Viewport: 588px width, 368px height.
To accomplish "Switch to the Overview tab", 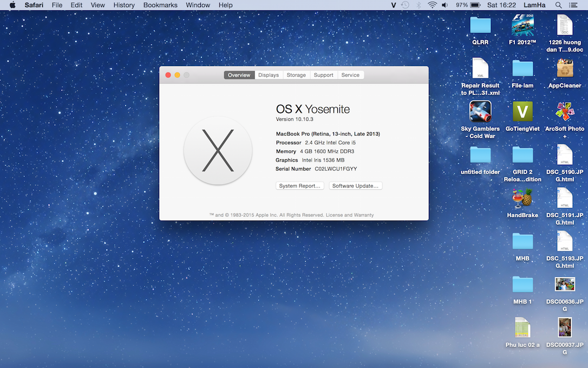I will pos(239,75).
